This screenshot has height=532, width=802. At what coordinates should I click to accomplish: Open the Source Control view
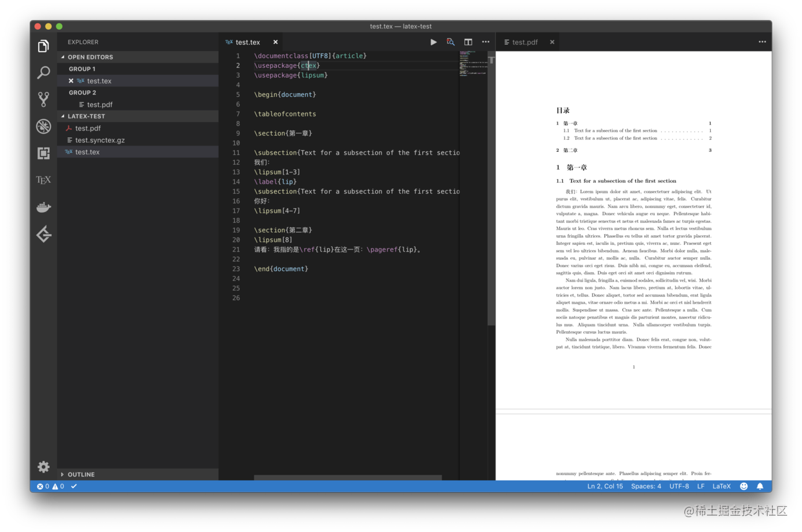tap(43, 99)
